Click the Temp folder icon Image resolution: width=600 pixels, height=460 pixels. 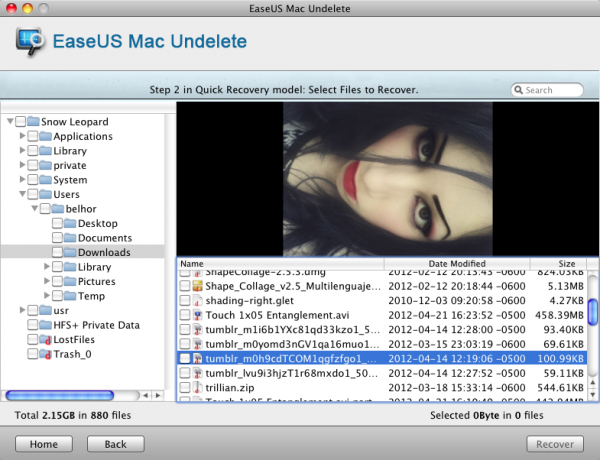coord(70,296)
